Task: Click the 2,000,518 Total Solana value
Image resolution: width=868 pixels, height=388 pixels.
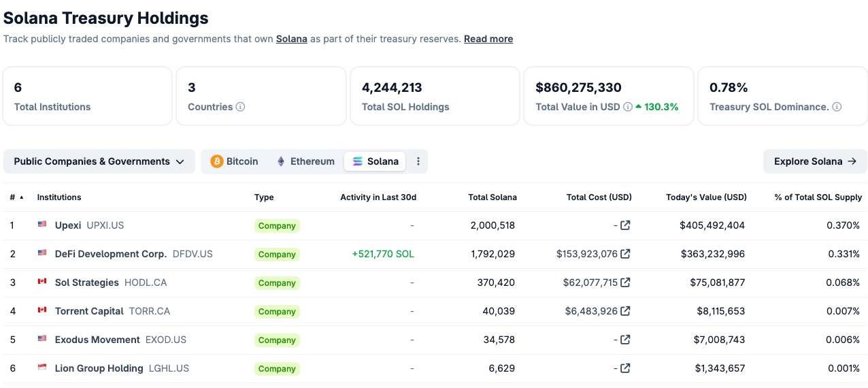Action: [493, 225]
